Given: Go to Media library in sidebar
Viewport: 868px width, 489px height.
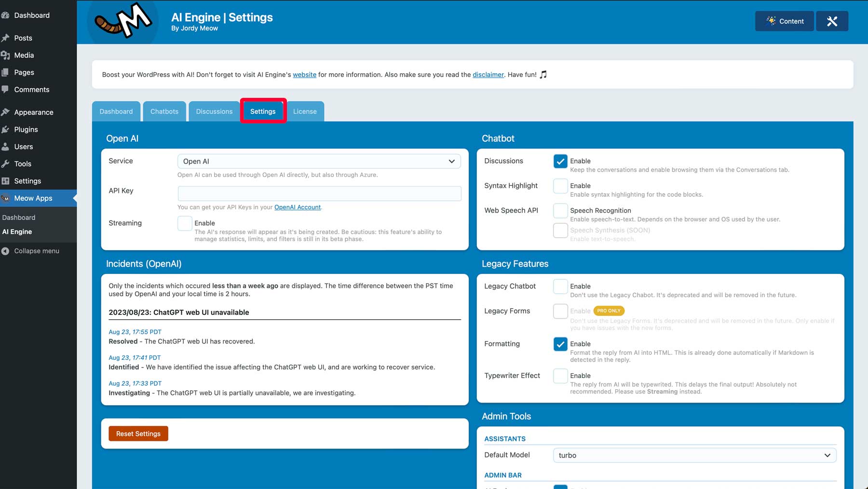Looking at the screenshot, I should pyautogui.click(x=24, y=55).
